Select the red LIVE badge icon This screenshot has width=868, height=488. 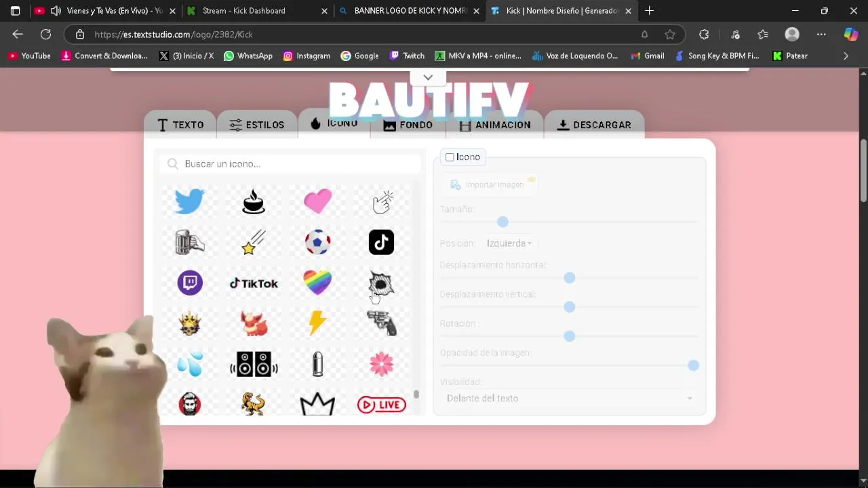coord(381,405)
